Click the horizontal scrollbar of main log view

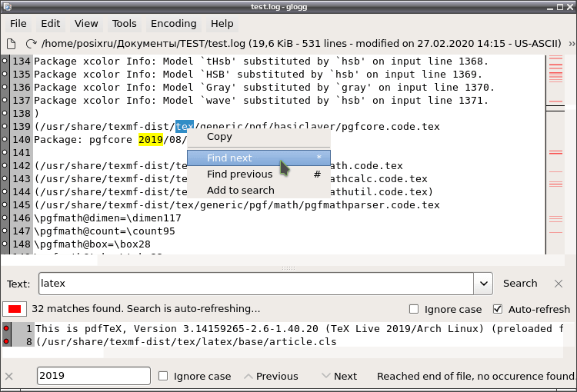click(x=282, y=260)
